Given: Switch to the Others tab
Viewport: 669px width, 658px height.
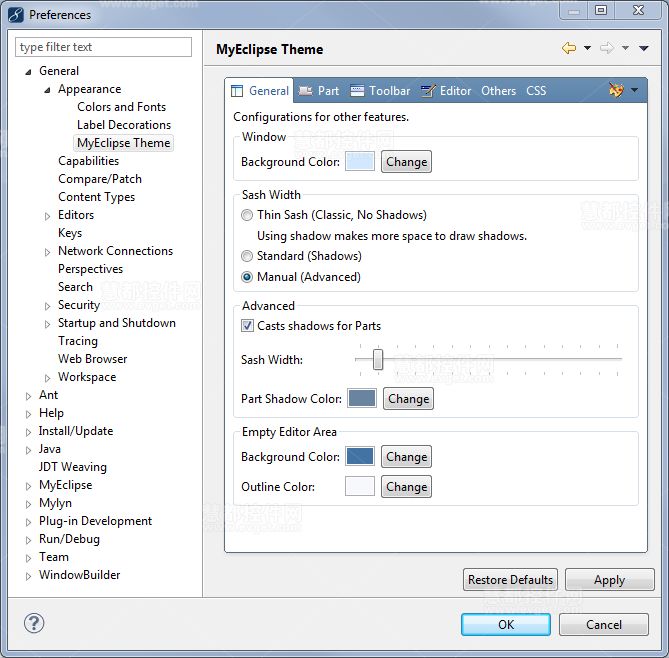Looking at the screenshot, I should 498,90.
